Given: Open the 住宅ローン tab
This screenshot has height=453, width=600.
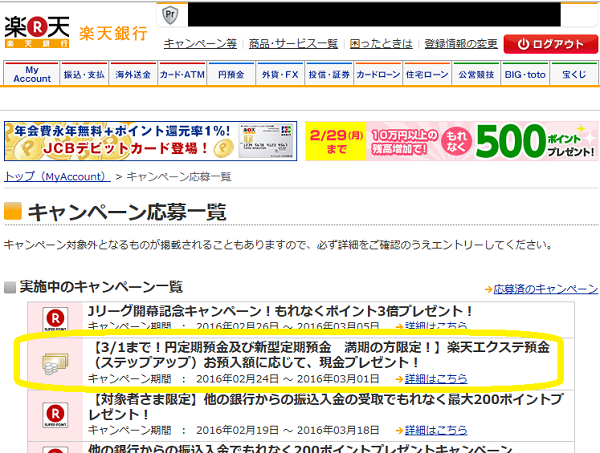Looking at the screenshot, I should 427,74.
